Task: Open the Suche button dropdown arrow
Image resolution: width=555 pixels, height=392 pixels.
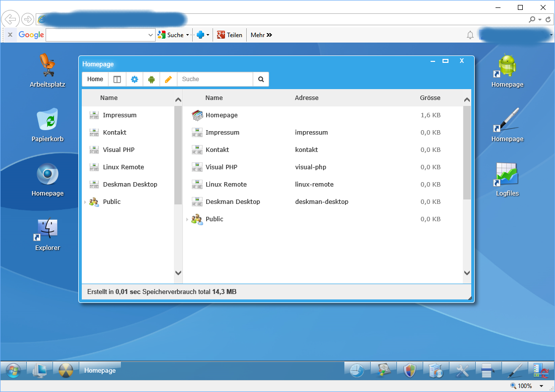Action: 188,35
